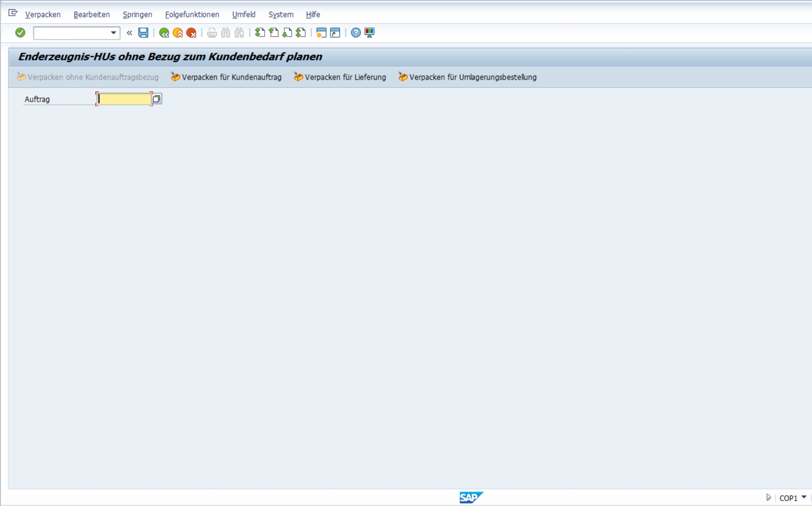Click the red Cancel icon
The image size is (812, 506).
pos(192,33)
